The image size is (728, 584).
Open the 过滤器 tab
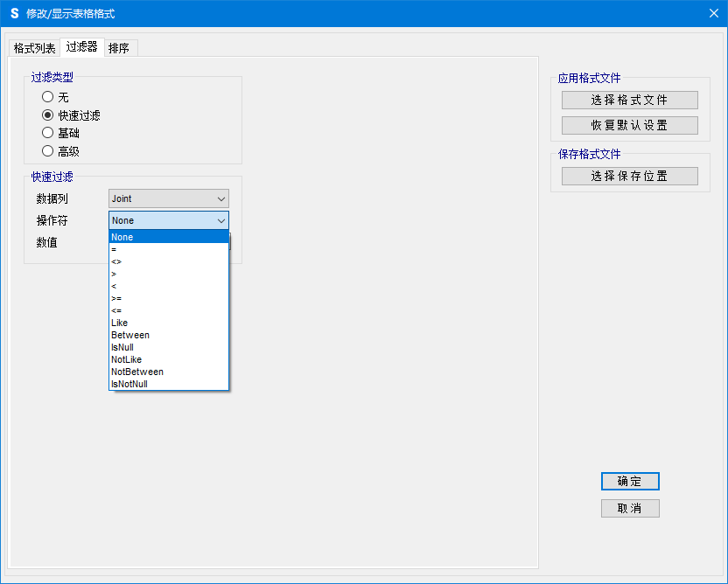tap(81, 47)
